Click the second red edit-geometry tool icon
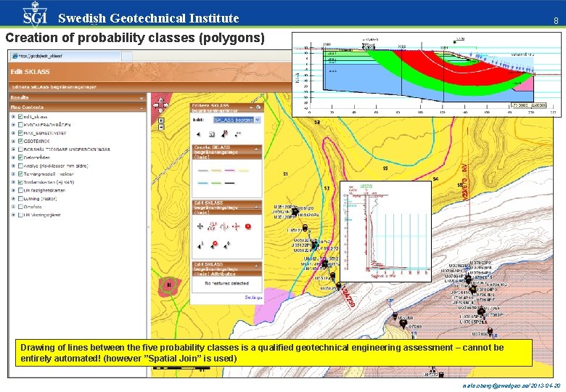 pos(212,226)
